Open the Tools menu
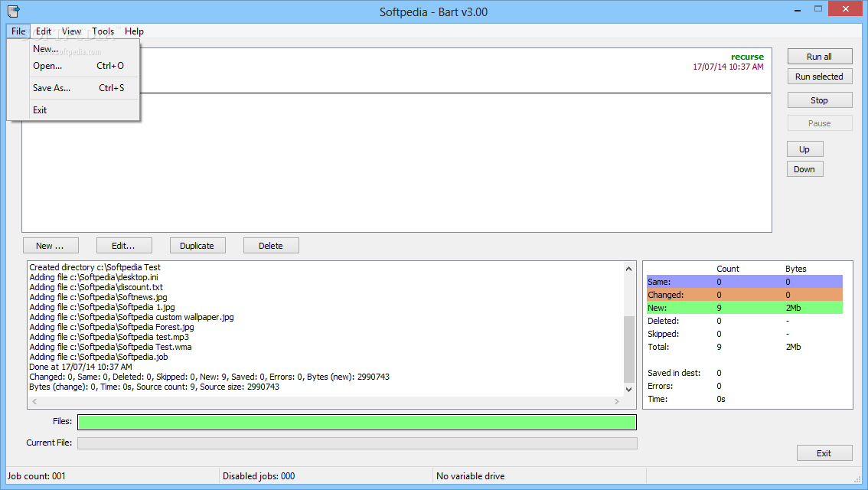 tap(103, 31)
